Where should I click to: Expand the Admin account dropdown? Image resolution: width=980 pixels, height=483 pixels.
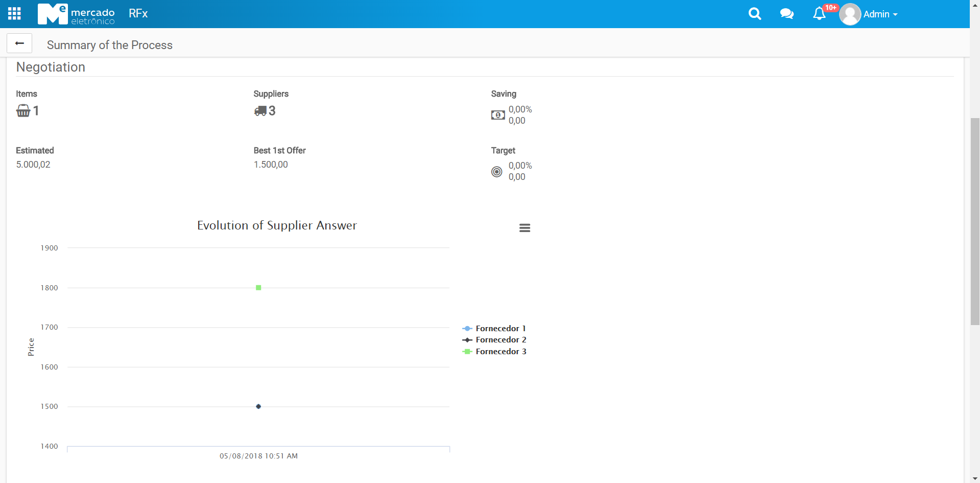coord(880,14)
